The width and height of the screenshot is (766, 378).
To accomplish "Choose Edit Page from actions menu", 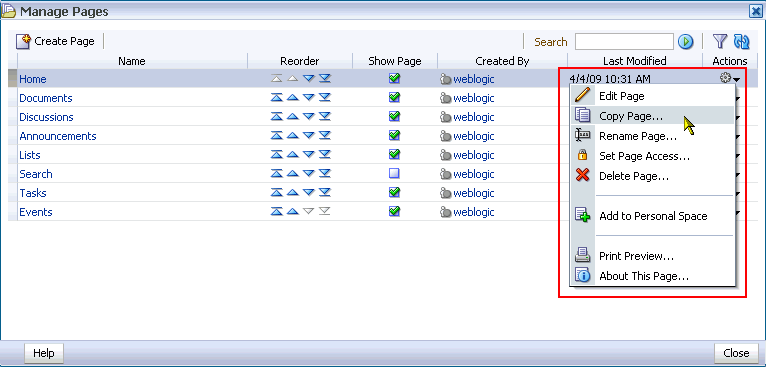I will (652, 96).
